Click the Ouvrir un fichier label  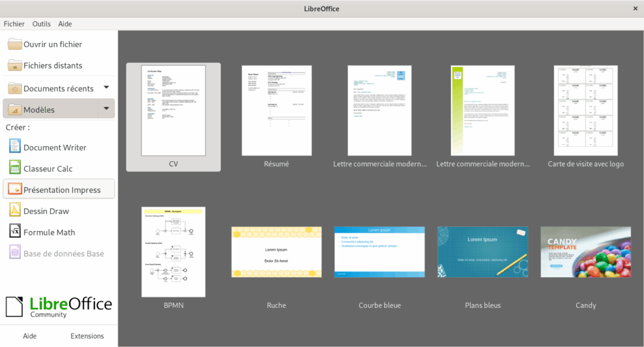coord(53,45)
